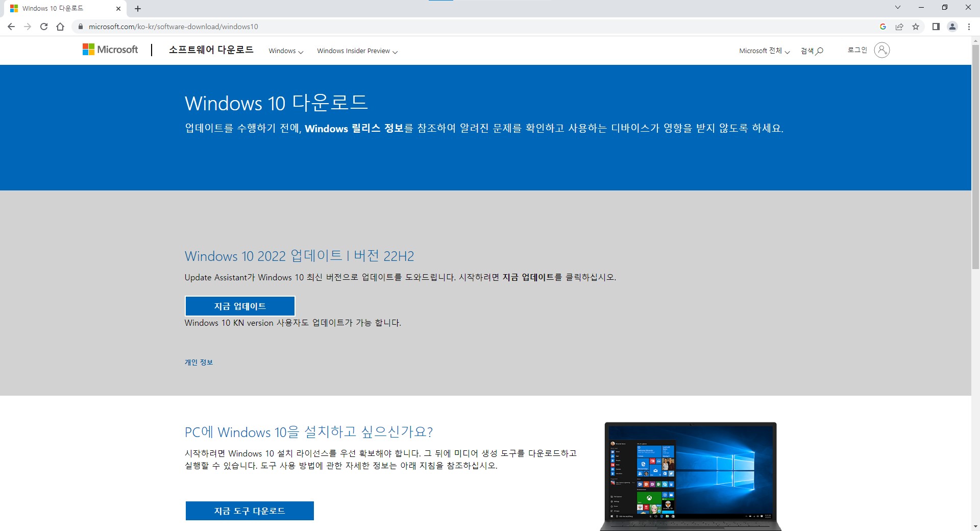The width and height of the screenshot is (980, 531).
Task: Open the browser home page icon
Action: [x=60, y=27]
